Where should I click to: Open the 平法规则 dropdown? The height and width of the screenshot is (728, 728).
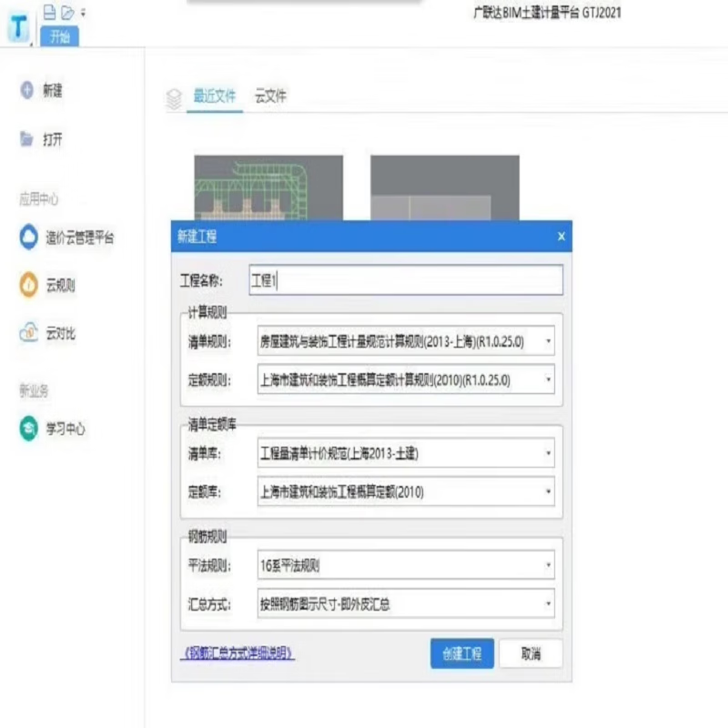[x=406, y=565]
